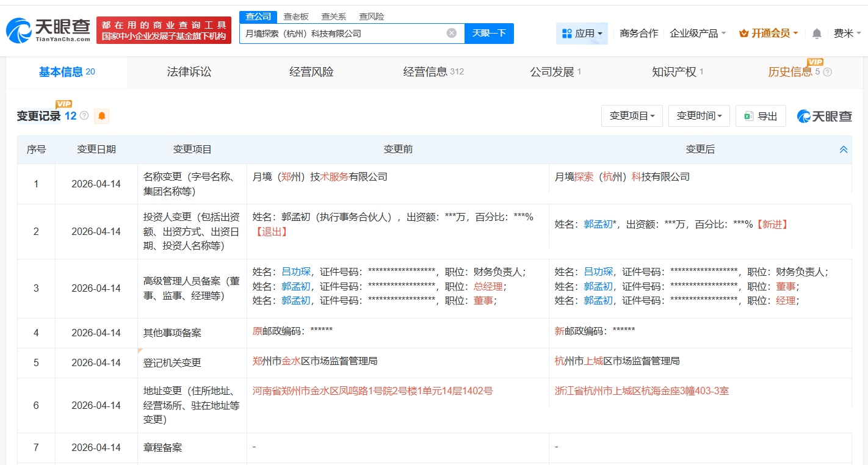Select the 查风险 search tab

click(x=372, y=16)
